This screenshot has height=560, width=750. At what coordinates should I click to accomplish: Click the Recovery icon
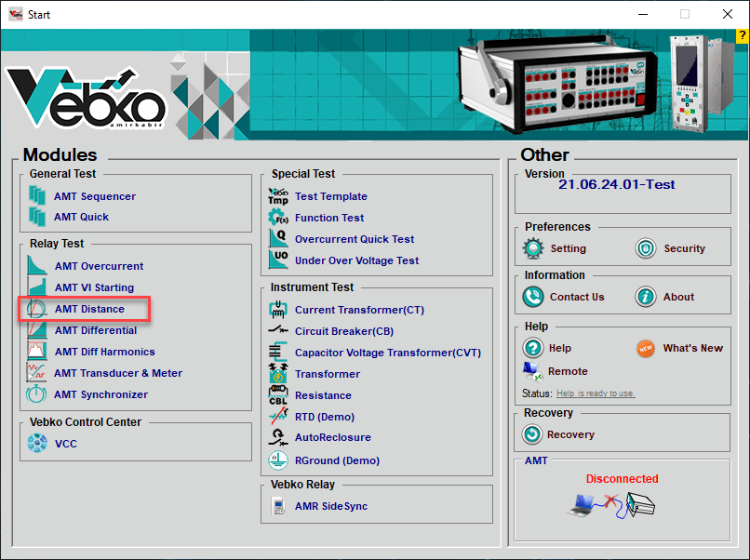click(x=532, y=434)
